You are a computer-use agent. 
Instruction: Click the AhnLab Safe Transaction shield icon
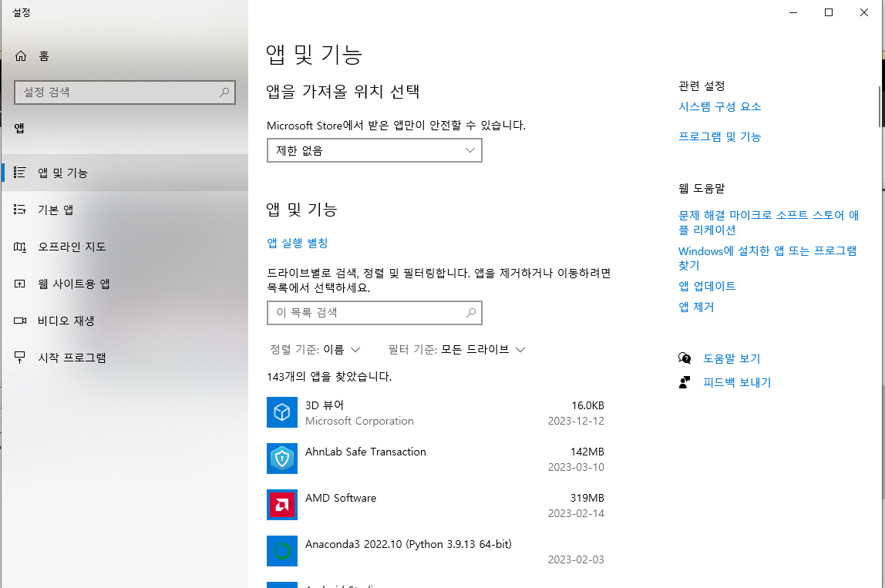point(282,459)
